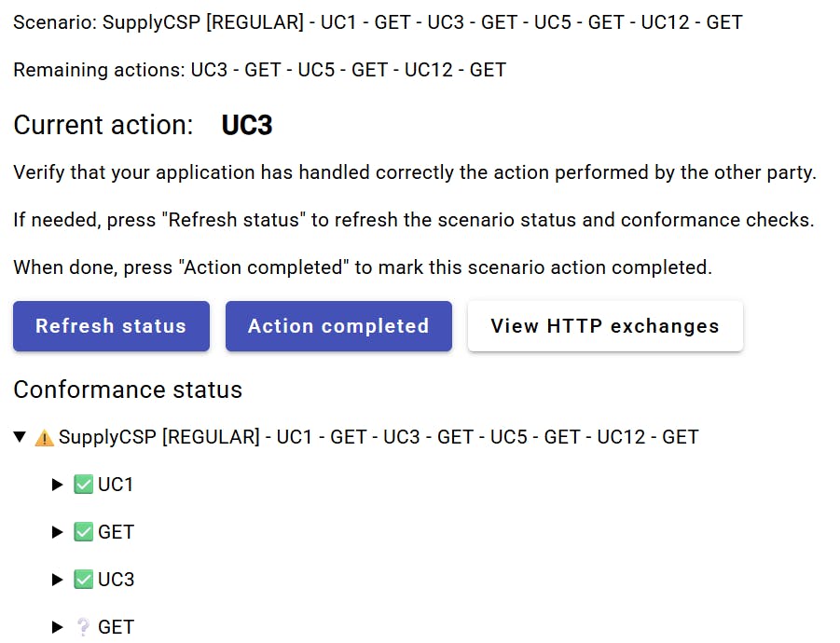Select the pending GET tree item label
The height and width of the screenshot is (643, 840).
(116, 627)
